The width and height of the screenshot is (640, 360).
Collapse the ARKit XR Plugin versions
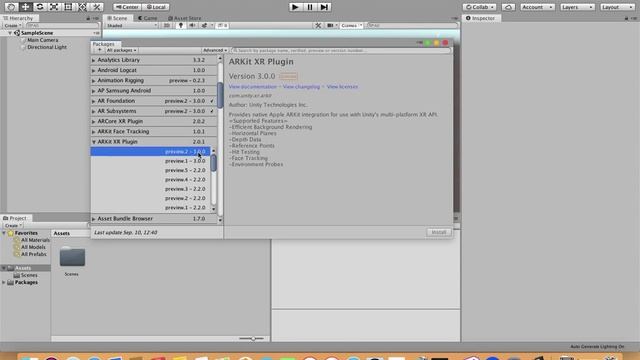[x=93, y=142]
